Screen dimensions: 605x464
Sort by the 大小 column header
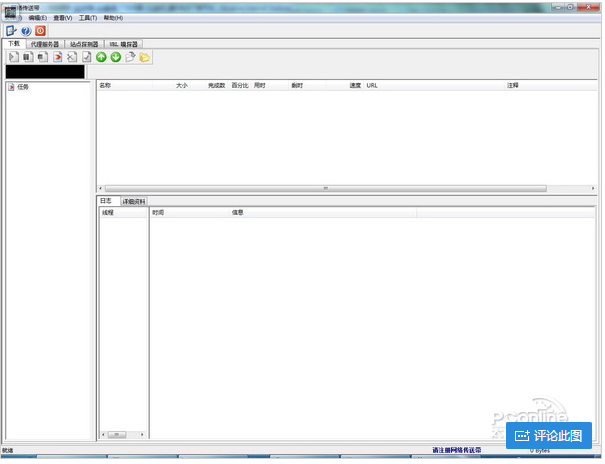click(x=182, y=86)
